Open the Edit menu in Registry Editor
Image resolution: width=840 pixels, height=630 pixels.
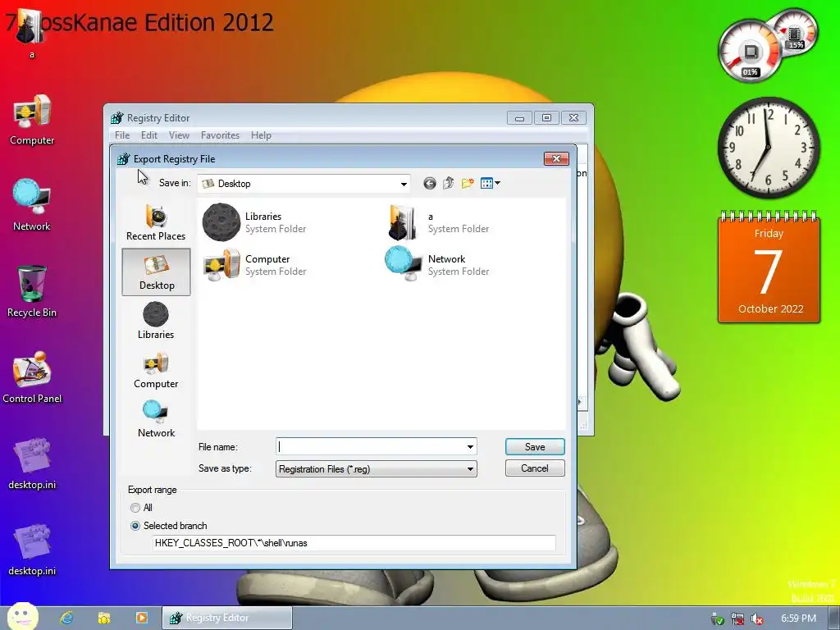tap(149, 135)
